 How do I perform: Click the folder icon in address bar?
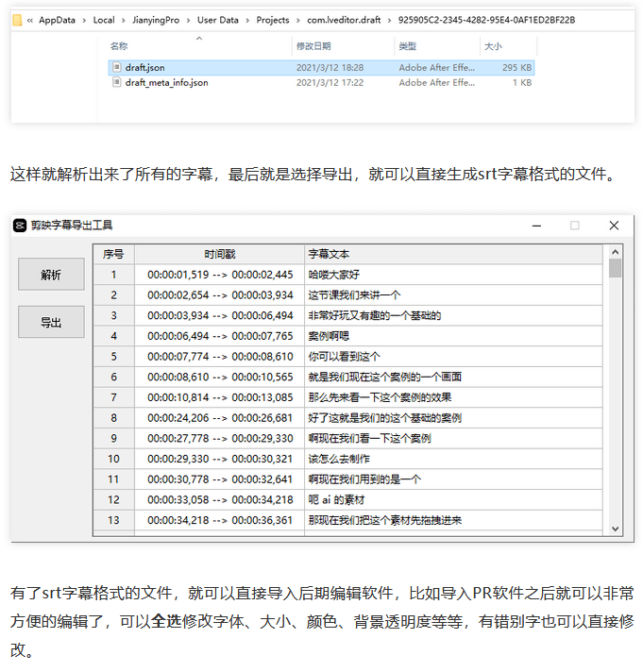[17, 20]
